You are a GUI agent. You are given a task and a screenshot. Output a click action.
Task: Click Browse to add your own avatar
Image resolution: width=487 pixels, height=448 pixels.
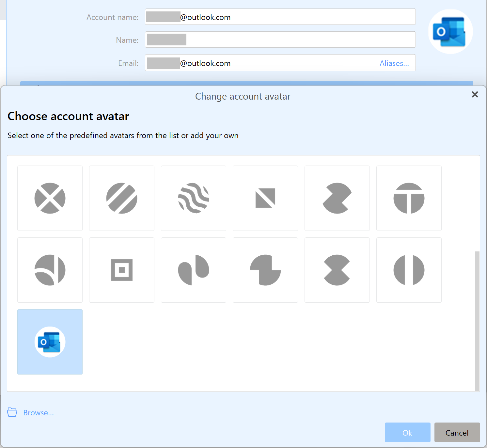click(38, 413)
